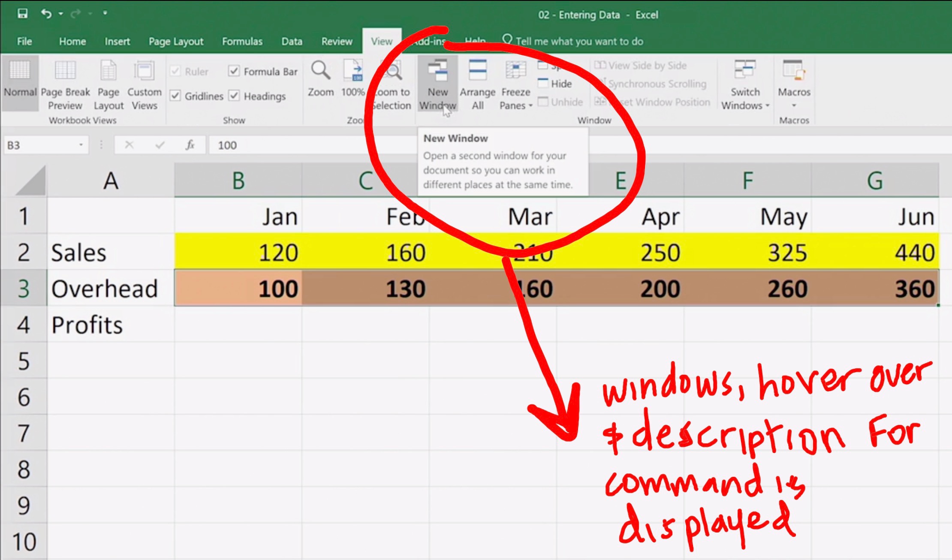Switch to Page Layout view
Viewport: 952px width, 560px height.
[108, 85]
